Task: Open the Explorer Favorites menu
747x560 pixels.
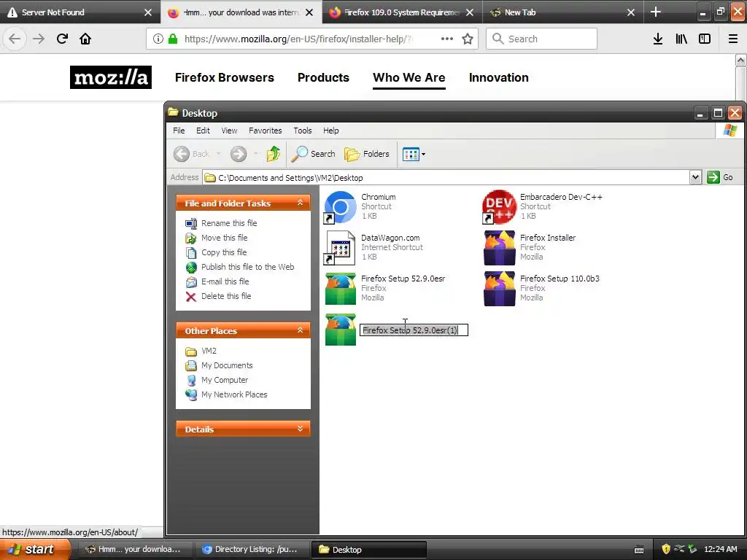Action: (x=266, y=131)
